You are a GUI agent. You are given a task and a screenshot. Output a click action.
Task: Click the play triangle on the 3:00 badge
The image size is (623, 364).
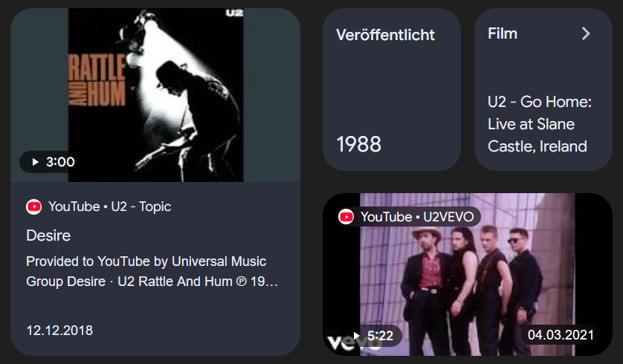point(36,162)
